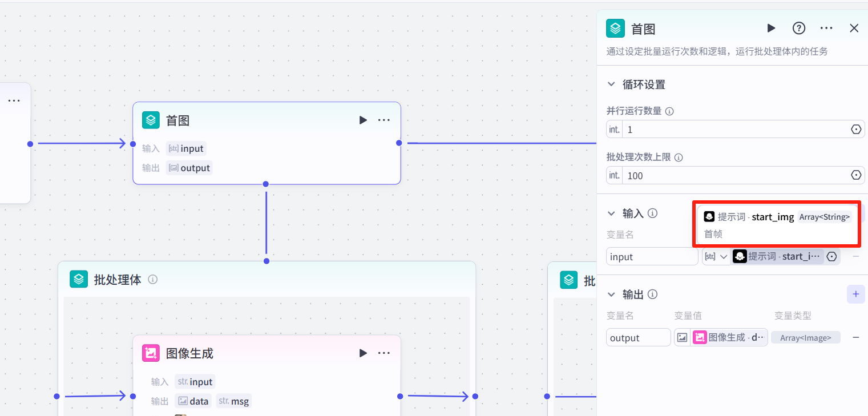Click the Array<String> tag in the tooltip

pos(825,217)
